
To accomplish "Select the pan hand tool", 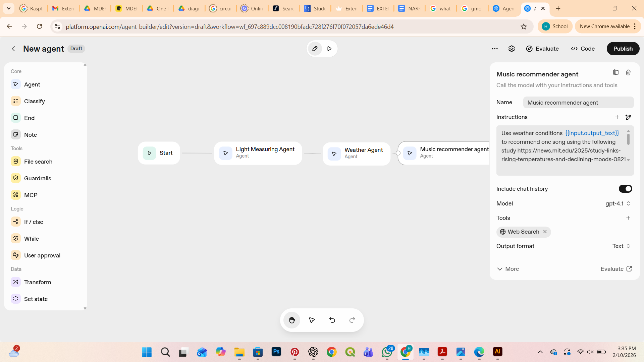I will (x=292, y=320).
